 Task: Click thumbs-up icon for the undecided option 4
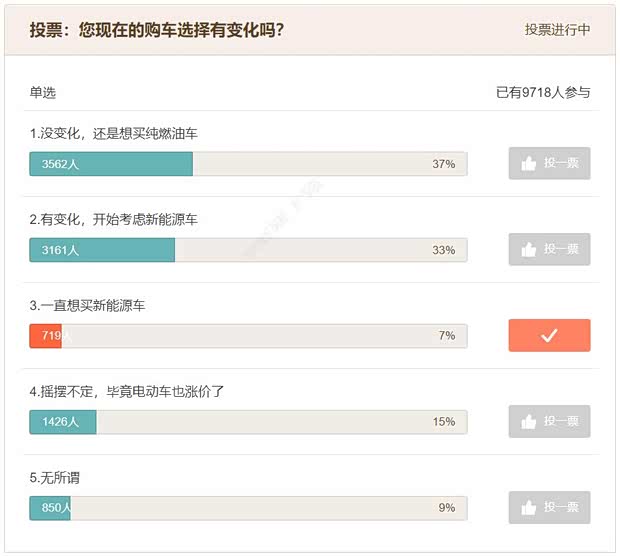[x=529, y=421]
